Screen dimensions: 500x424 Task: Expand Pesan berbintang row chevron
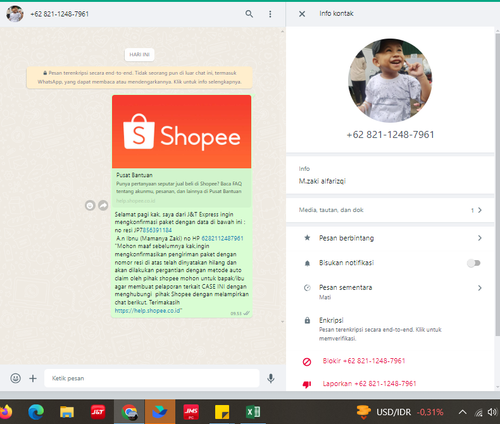[x=480, y=238]
